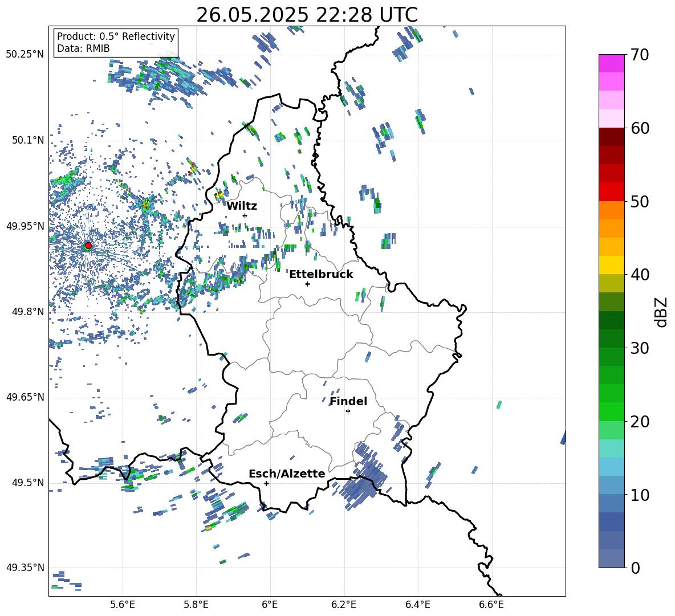This screenshot has height=616, width=675.
Task: Click the Wiltz city label
Action: click(242, 206)
